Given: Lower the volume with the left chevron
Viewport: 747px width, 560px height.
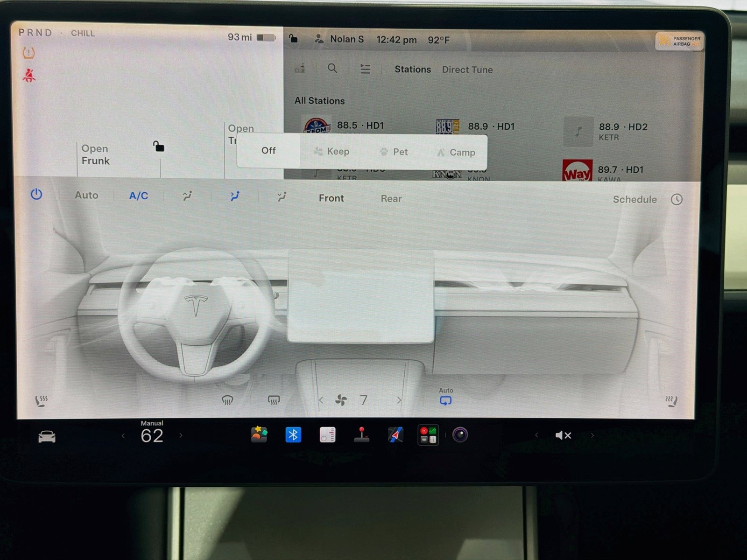Looking at the screenshot, I should (536, 435).
